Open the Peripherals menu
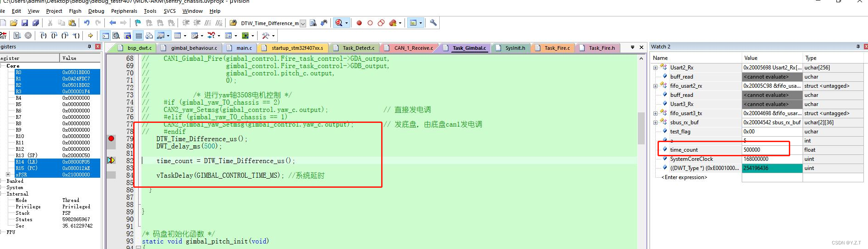Image resolution: width=868 pixels, height=249 pixels. 124,11
